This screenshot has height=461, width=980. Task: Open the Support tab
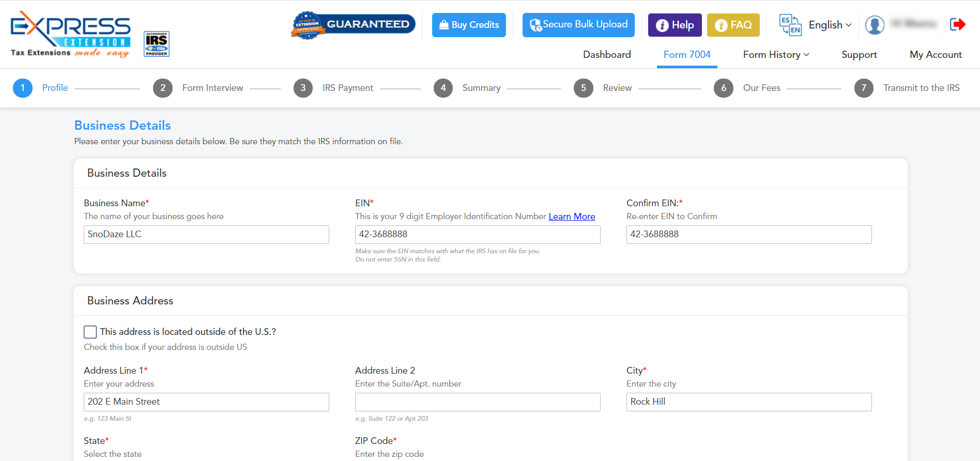(859, 55)
